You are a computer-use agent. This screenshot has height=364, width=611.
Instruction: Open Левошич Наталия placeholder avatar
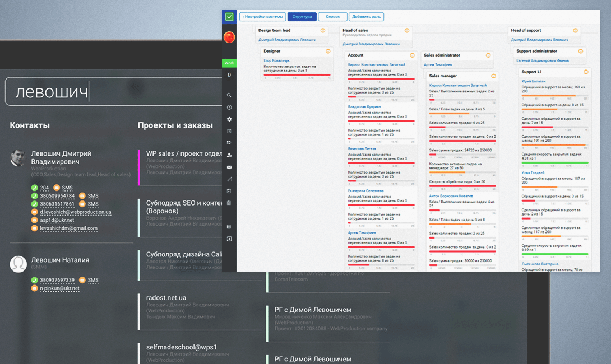pyautogui.click(x=18, y=264)
